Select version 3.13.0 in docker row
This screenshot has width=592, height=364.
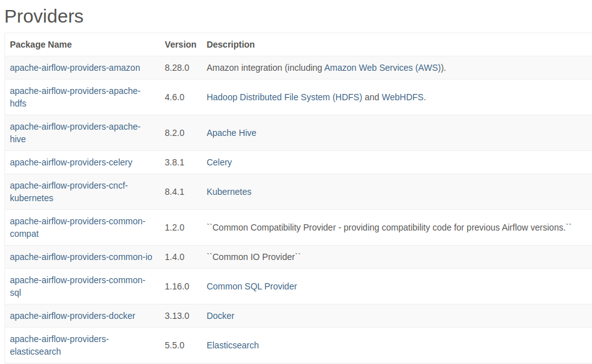tap(177, 316)
